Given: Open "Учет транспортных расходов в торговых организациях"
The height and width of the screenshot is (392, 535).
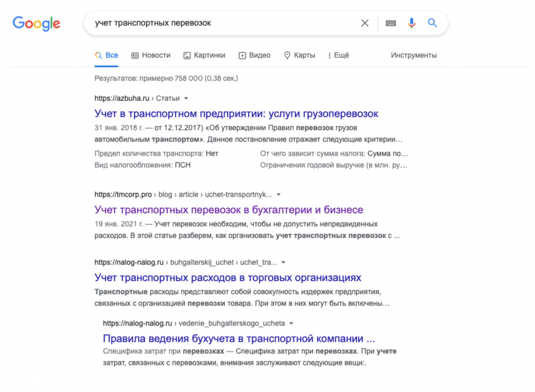Looking at the screenshot, I should 228,278.
